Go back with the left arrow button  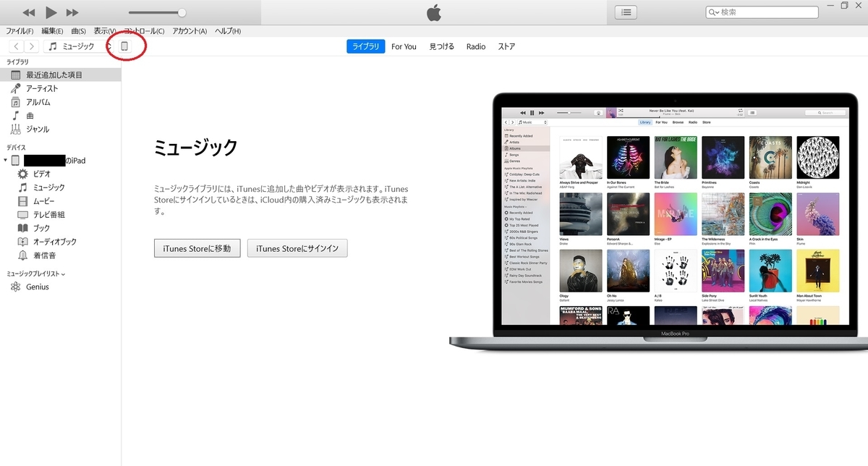coord(17,46)
